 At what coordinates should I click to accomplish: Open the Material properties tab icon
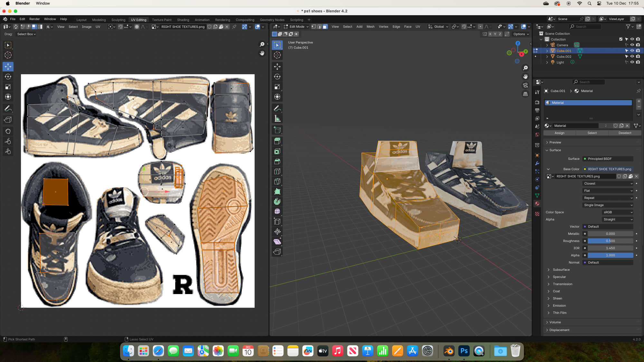coord(537,203)
